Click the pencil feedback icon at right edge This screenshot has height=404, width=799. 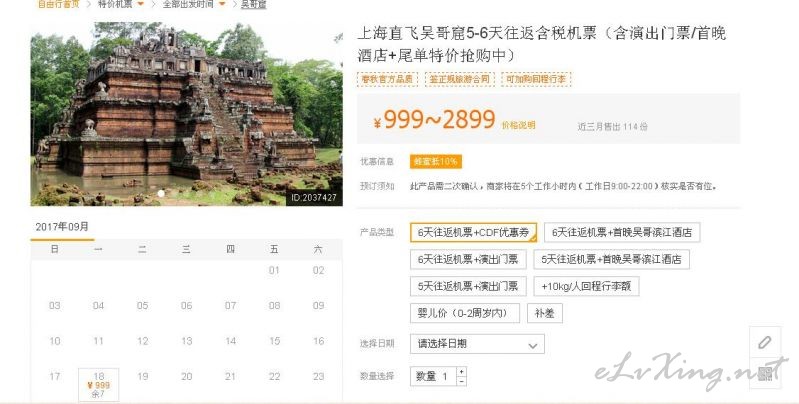click(764, 342)
